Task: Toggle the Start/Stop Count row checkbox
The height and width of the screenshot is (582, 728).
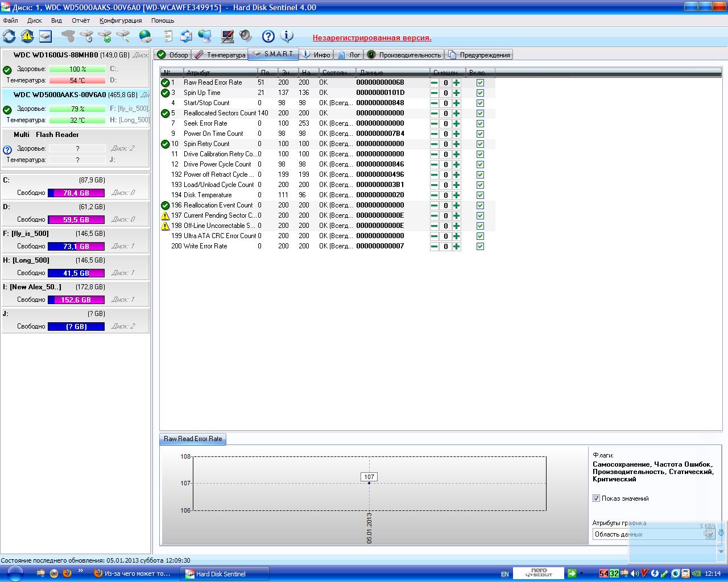Action: point(480,103)
